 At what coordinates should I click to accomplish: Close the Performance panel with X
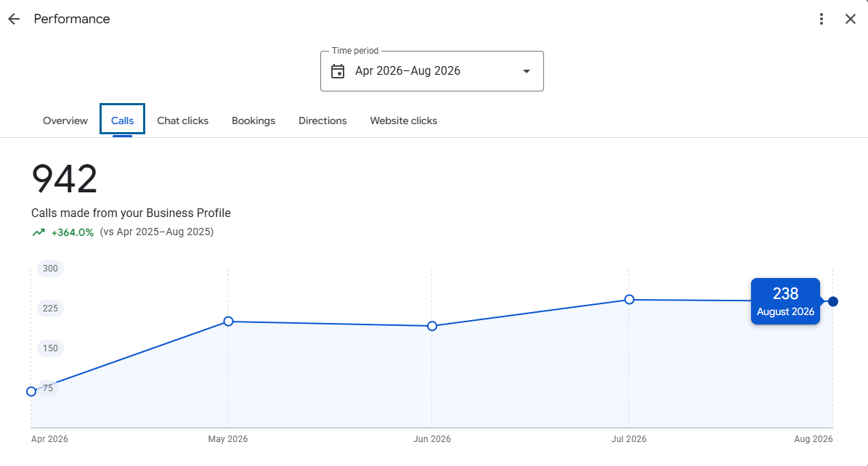pyautogui.click(x=851, y=19)
